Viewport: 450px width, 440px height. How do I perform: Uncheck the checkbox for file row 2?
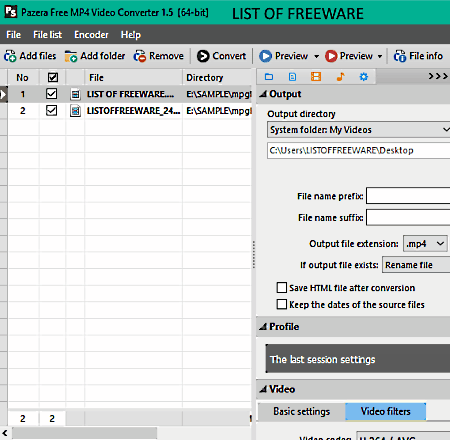click(51, 110)
